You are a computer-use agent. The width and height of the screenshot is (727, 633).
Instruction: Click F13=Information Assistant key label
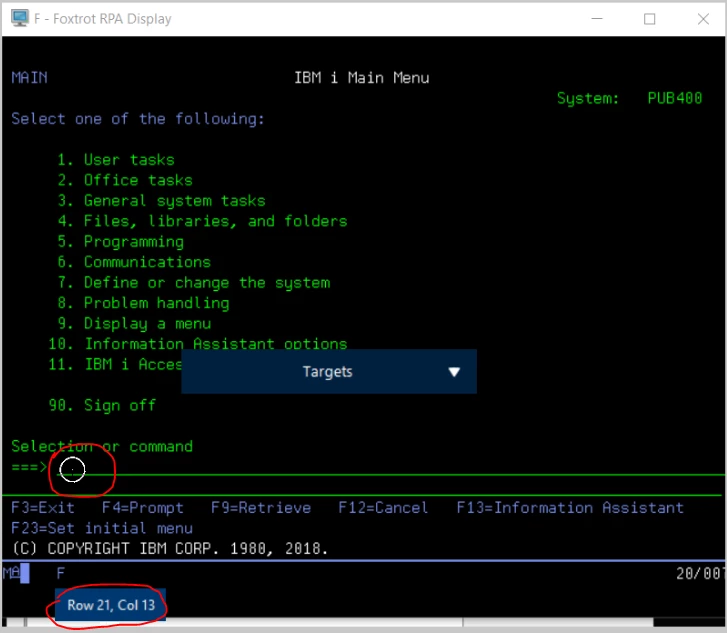point(570,508)
